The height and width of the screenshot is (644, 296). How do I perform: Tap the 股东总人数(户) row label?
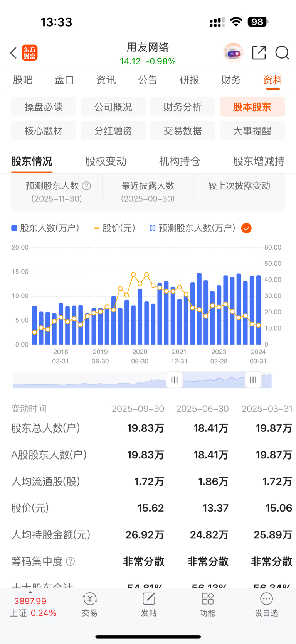[x=45, y=428]
